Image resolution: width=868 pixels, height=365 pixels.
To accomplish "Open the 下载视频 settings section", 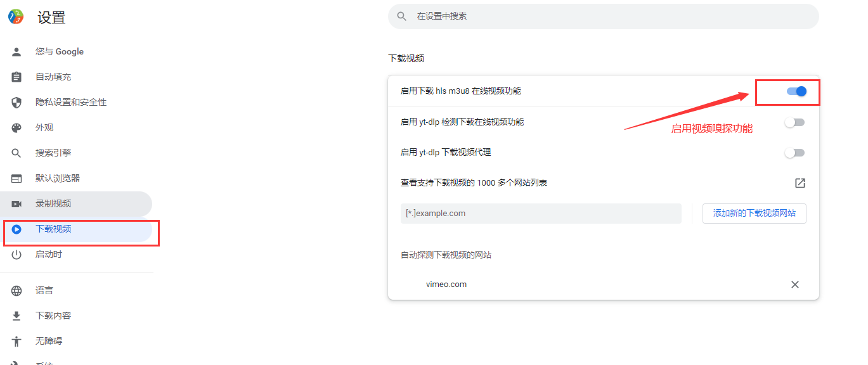I will tap(53, 229).
